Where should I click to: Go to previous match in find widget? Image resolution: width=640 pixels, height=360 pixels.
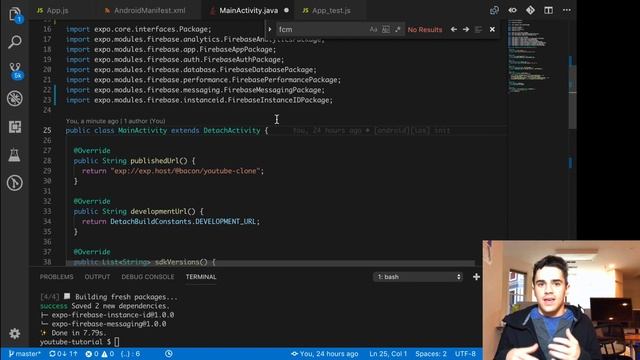point(453,29)
